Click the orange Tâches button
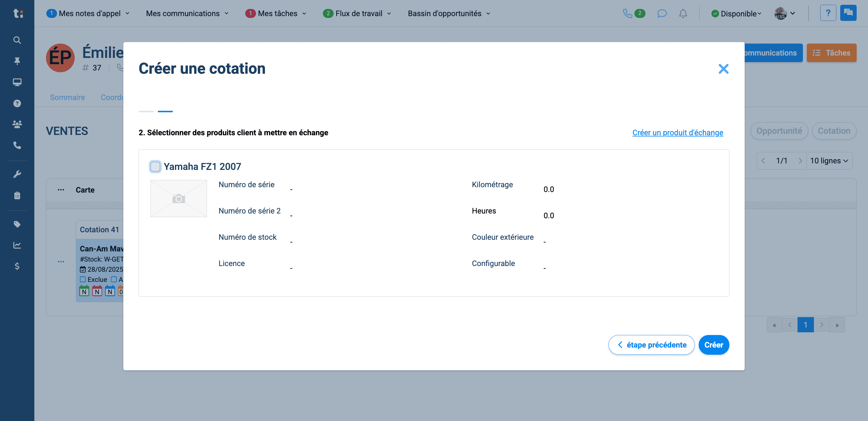This screenshot has height=421, width=868. coord(831,53)
